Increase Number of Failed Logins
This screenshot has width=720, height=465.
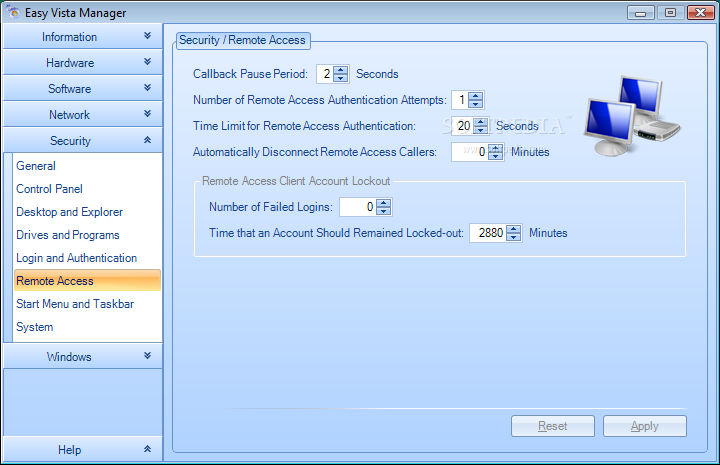pyautogui.click(x=383, y=203)
